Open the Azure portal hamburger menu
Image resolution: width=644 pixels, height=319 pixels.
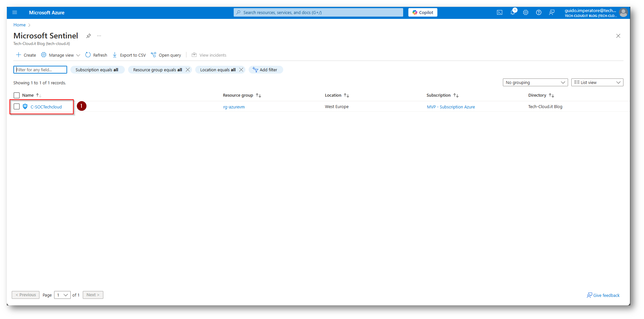tap(15, 13)
